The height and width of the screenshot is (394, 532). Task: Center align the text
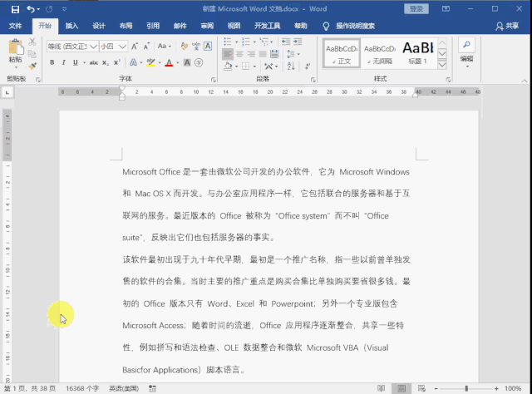click(239, 54)
